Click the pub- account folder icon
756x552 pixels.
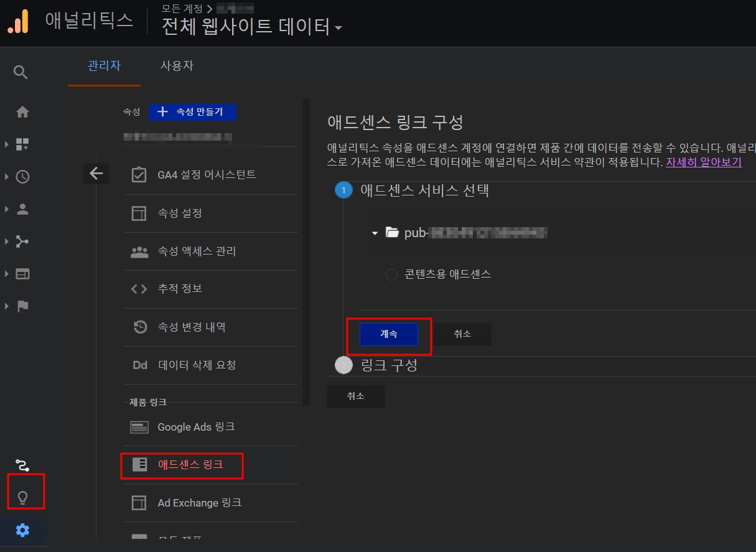click(x=392, y=233)
